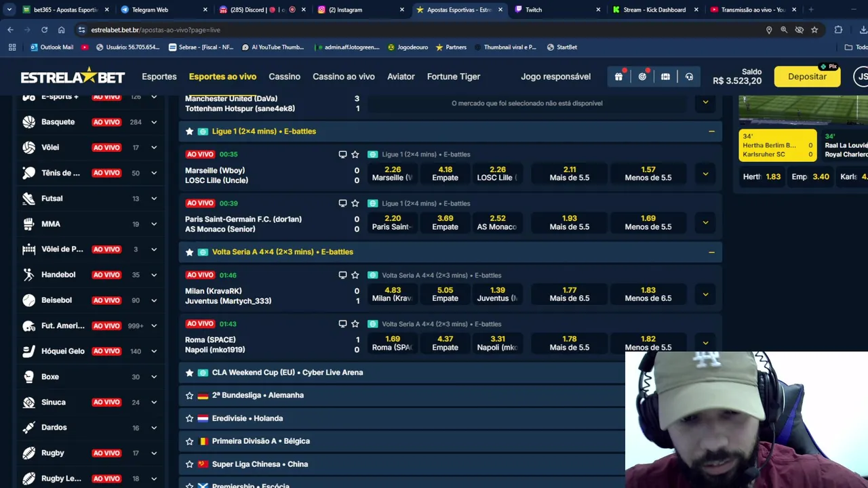Image resolution: width=868 pixels, height=488 pixels.
Task: Favorite the Marseille vs LOSC Lille match star
Action: click(355, 155)
